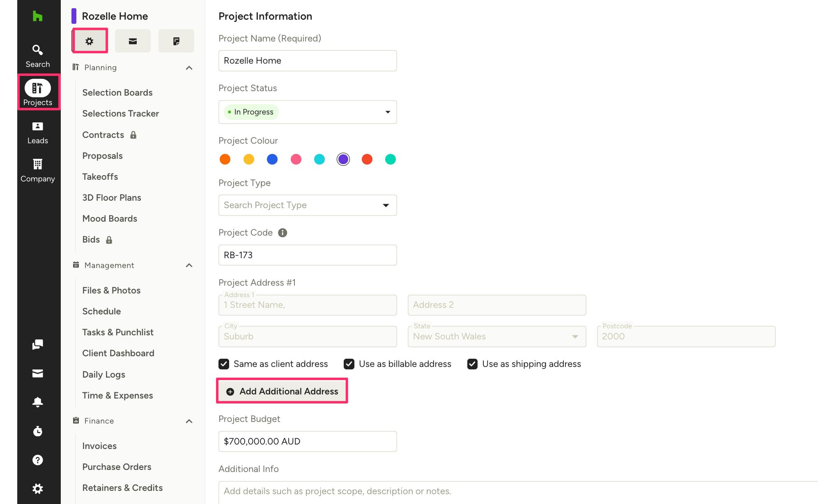Viewport: 818px width, 504px height.
Task: Click the project settings gear button
Action: (90, 41)
